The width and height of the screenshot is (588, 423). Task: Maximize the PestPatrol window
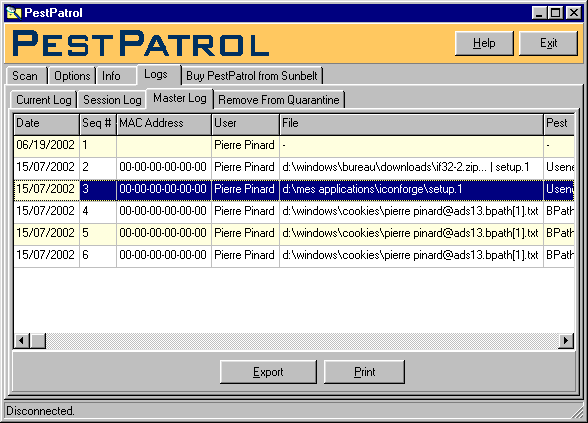(x=555, y=13)
